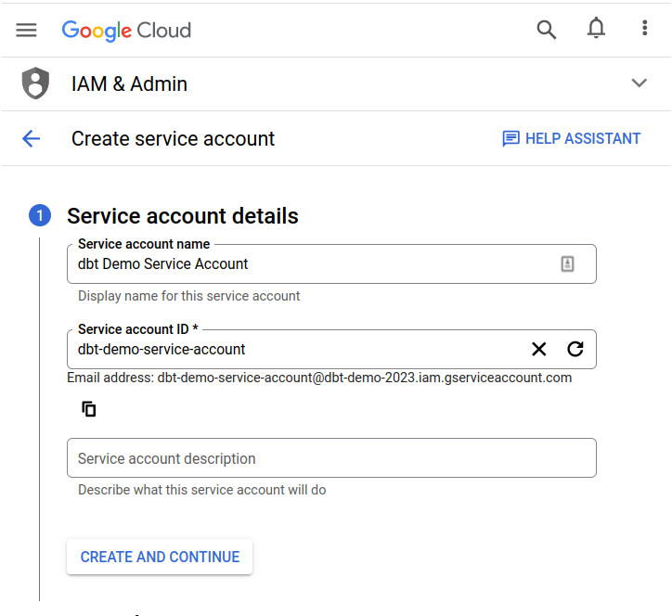Go back using the left arrow
The image size is (672, 616).
tap(32, 139)
